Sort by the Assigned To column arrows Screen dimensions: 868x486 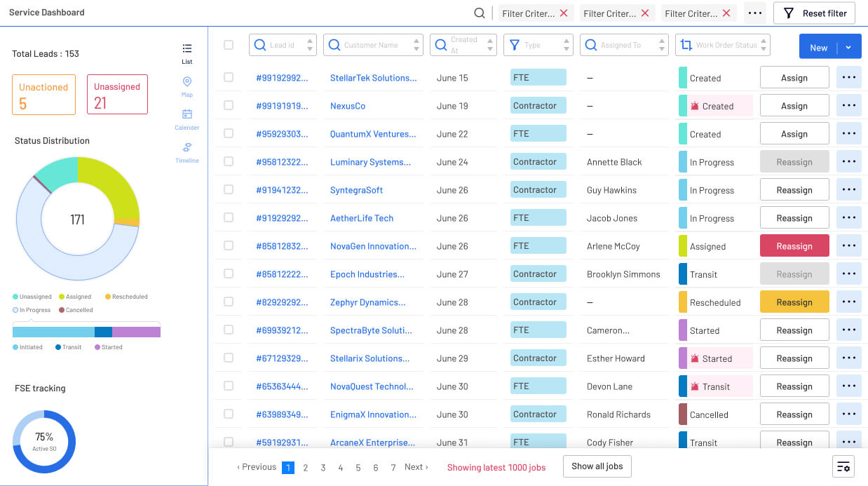point(661,45)
